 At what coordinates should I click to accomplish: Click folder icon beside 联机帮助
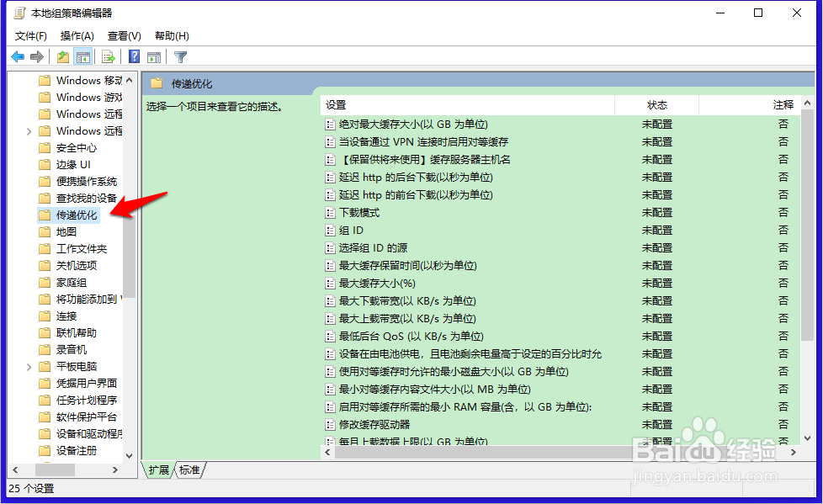[x=45, y=332]
